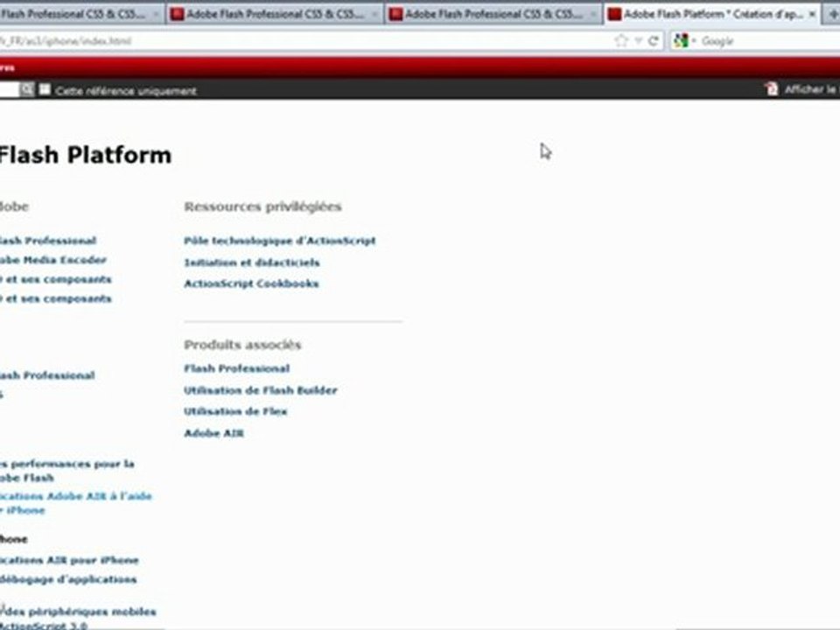
Task: Open the ActionScript Cookbooks link
Action: (251, 283)
